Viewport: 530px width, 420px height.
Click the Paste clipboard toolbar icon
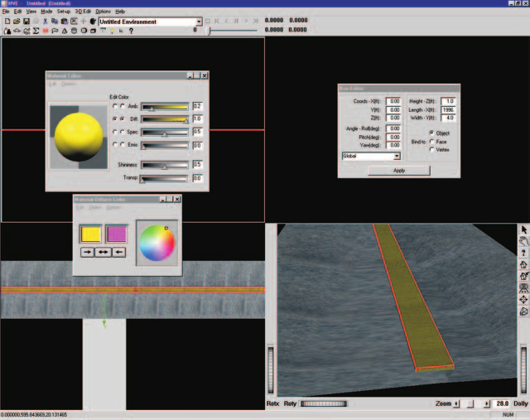(x=64, y=21)
